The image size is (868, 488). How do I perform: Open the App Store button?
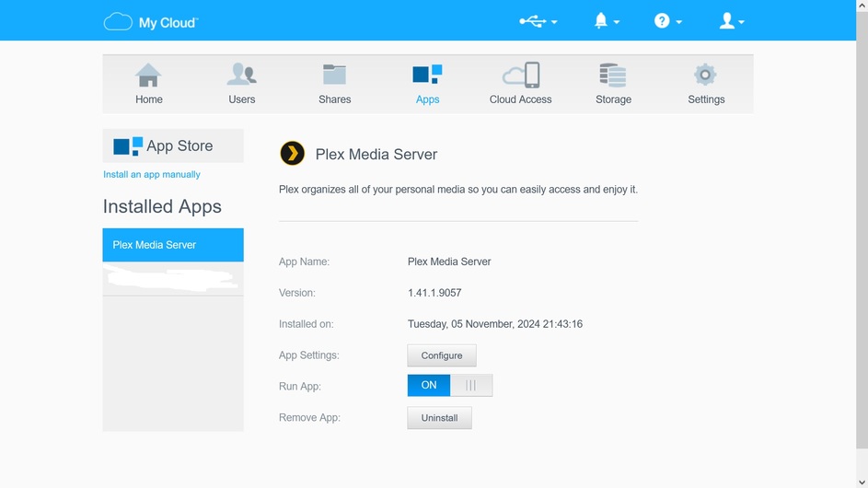(x=173, y=145)
